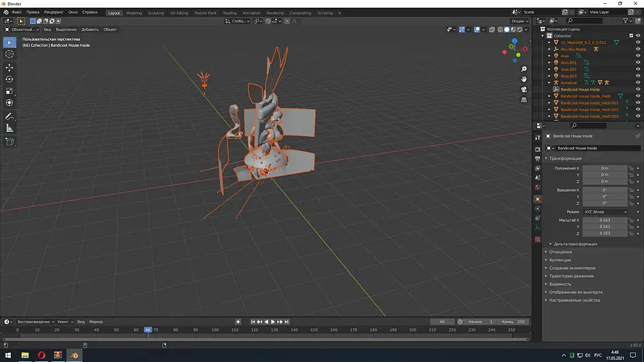Activate the Move tool
The height and width of the screenshot is (362, 644).
coord(9,68)
